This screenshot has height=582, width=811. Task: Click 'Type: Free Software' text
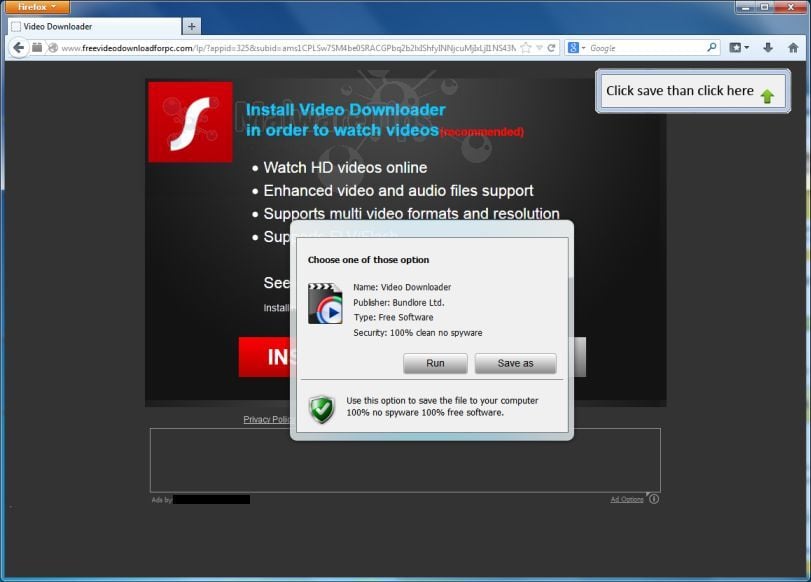tap(393, 317)
